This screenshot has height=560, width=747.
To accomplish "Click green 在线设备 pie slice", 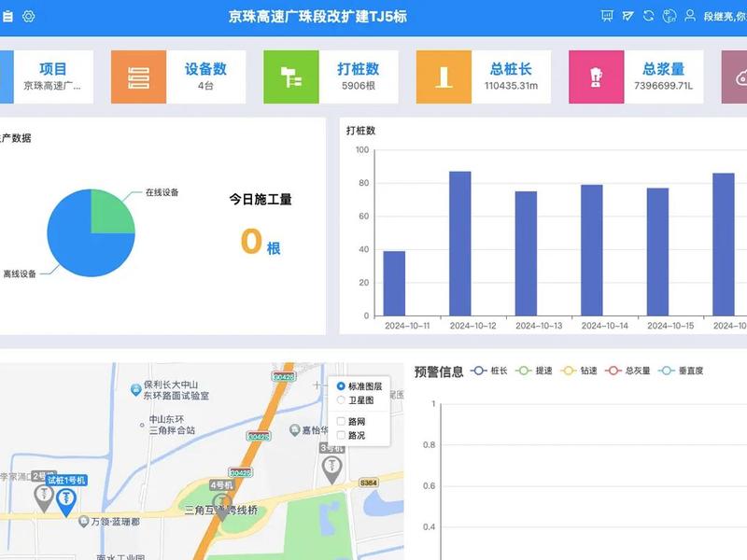I will coord(108,215).
